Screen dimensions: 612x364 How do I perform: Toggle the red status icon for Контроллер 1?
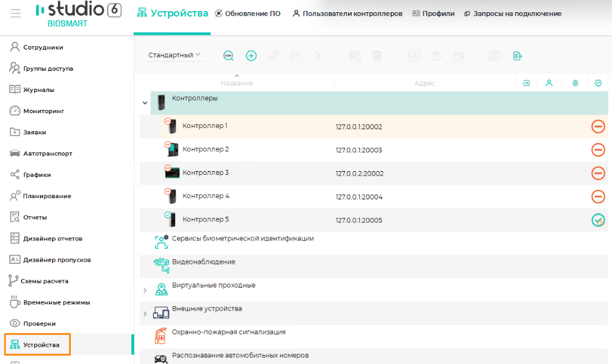[598, 126]
